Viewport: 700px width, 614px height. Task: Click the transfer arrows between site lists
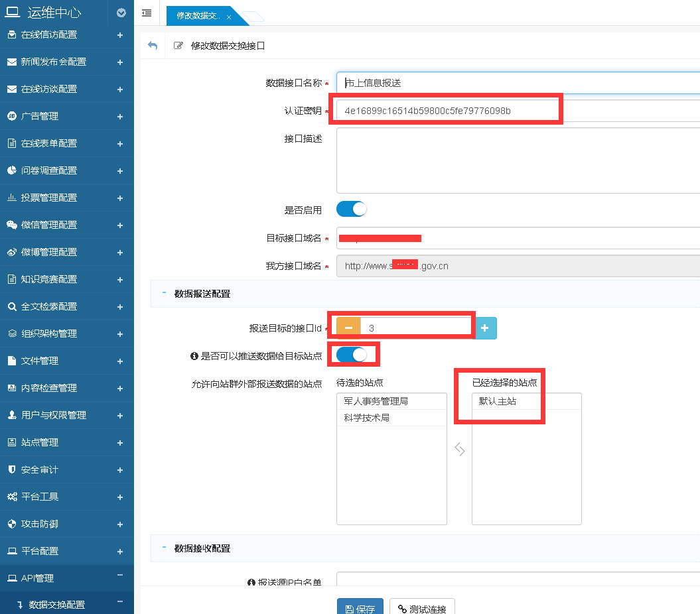pos(459,450)
